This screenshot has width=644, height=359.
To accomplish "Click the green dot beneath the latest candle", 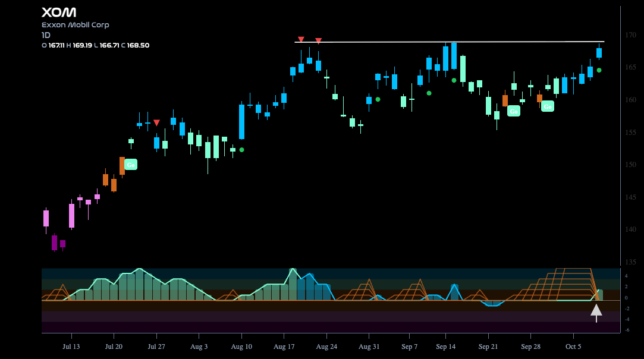I will point(599,70).
